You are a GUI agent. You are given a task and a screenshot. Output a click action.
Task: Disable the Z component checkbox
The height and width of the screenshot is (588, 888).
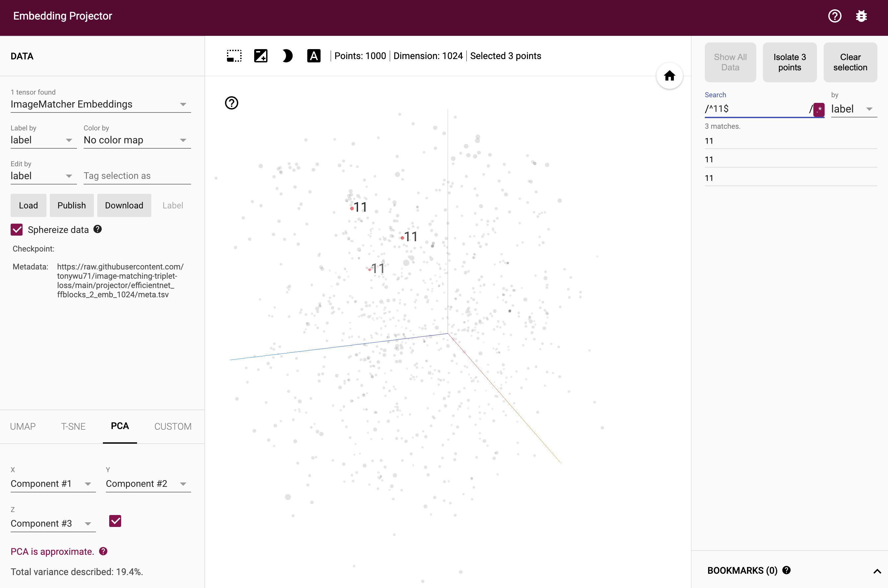tap(115, 521)
